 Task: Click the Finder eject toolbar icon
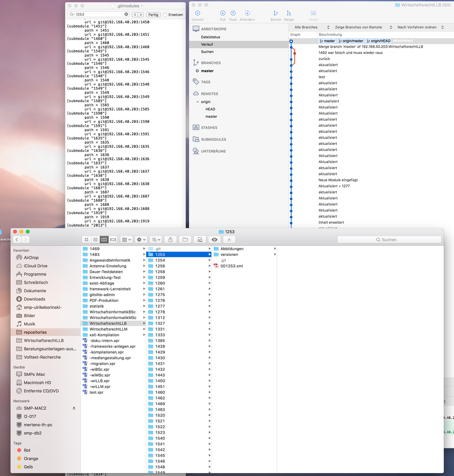pyautogui.click(x=229, y=240)
